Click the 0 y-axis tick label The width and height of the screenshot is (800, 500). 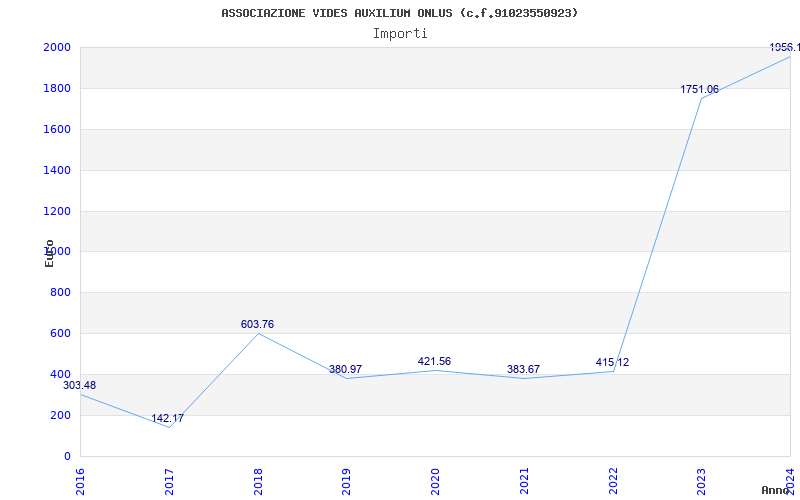(67, 457)
